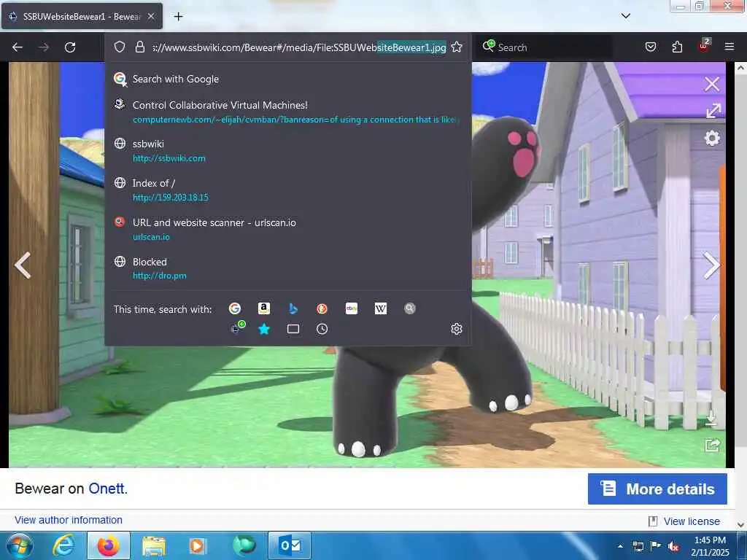This screenshot has height=560, width=747.
Task: Open View author information
Action: click(69, 520)
